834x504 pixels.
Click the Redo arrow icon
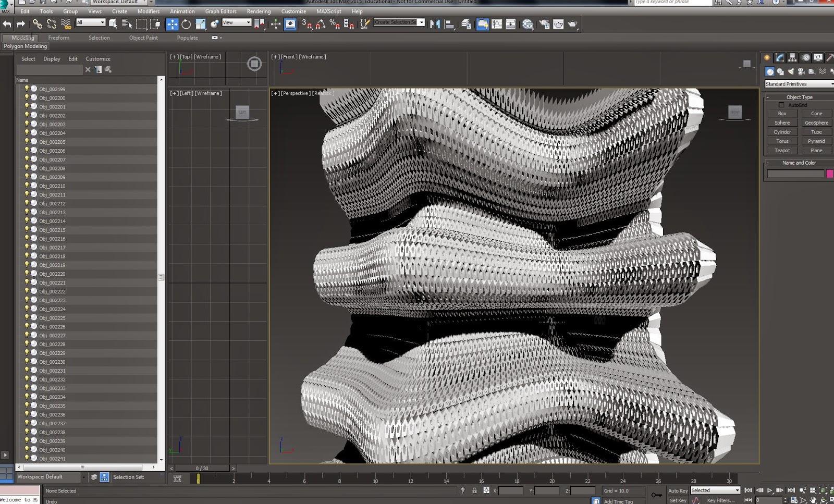coord(21,24)
